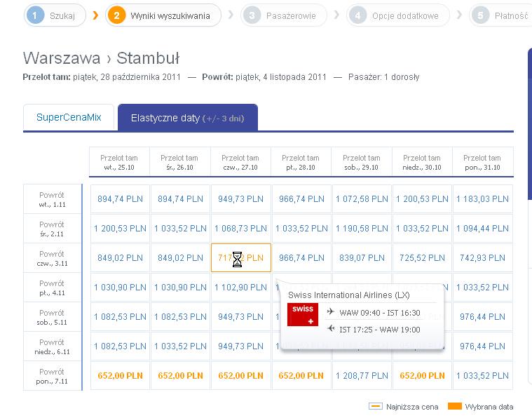Choose 1 068,73 PLN fare

pyautogui.click(x=241, y=228)
